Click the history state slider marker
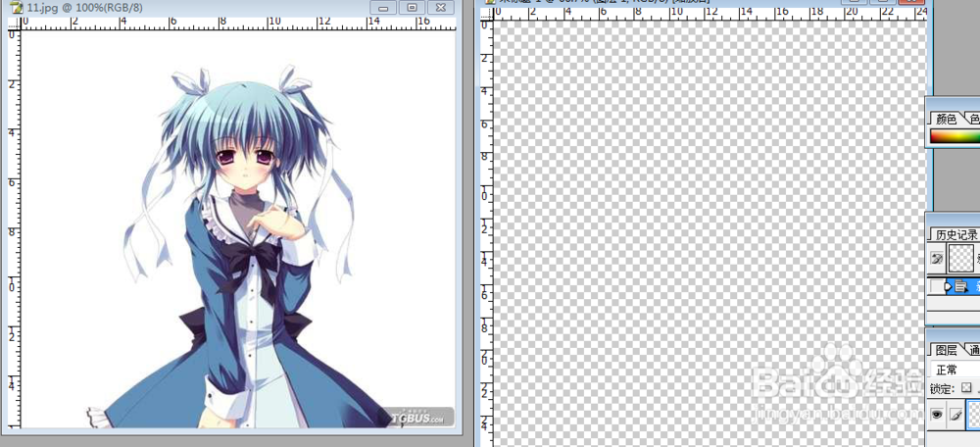Viewport: 980px width, 447px height. [949, 286]
